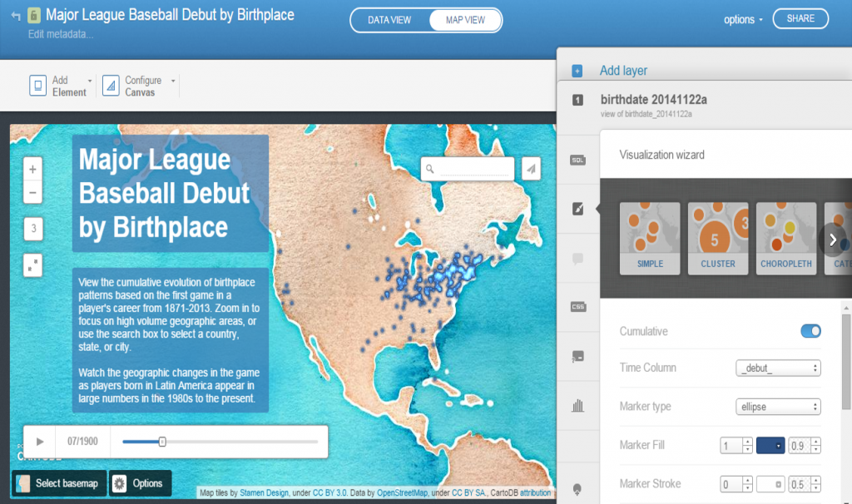
Task: Open the infowindow speech bubble icon
Action: pos(577,258)
